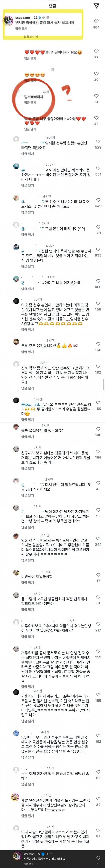Tap heart icon beside 581 likes
The width and height of the screenshot is (105, 868).
point(98,169)
